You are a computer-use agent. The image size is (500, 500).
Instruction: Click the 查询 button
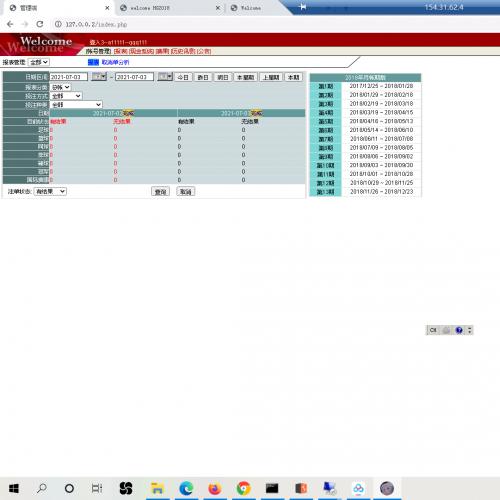(160, 192)
